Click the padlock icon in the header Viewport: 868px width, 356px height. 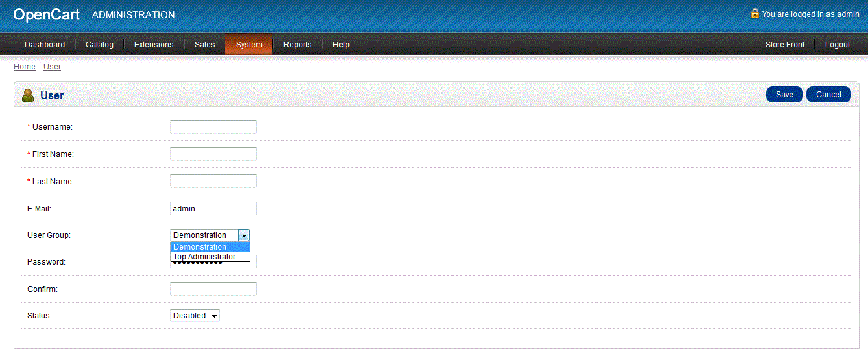[x=754, y=13]
